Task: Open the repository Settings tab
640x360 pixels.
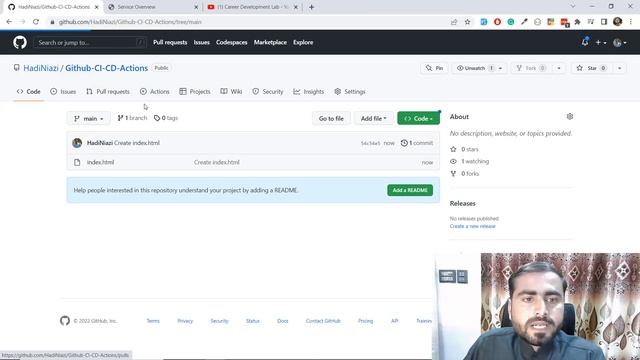Action: tap(350, 91)
